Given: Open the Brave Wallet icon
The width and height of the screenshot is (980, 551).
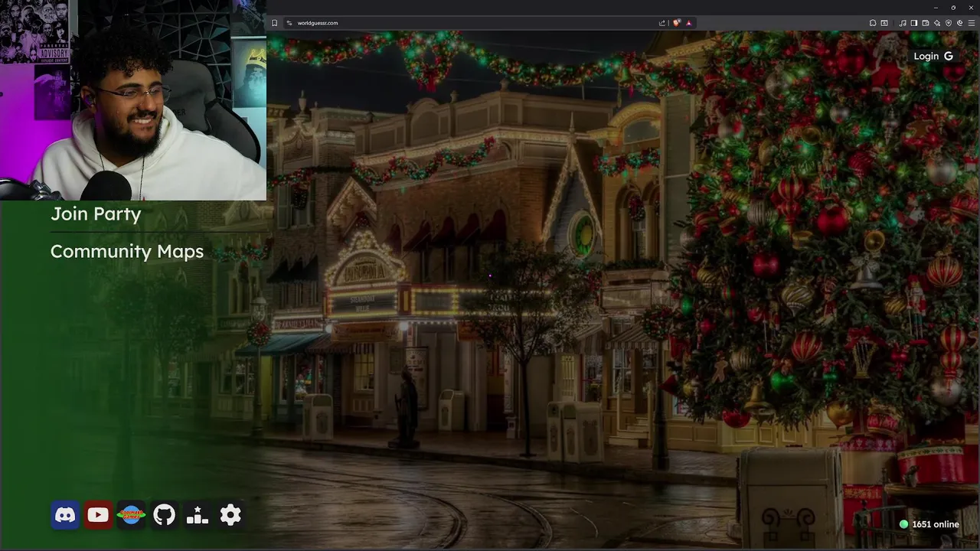Looking at the screenshot, I should (926, 23).
